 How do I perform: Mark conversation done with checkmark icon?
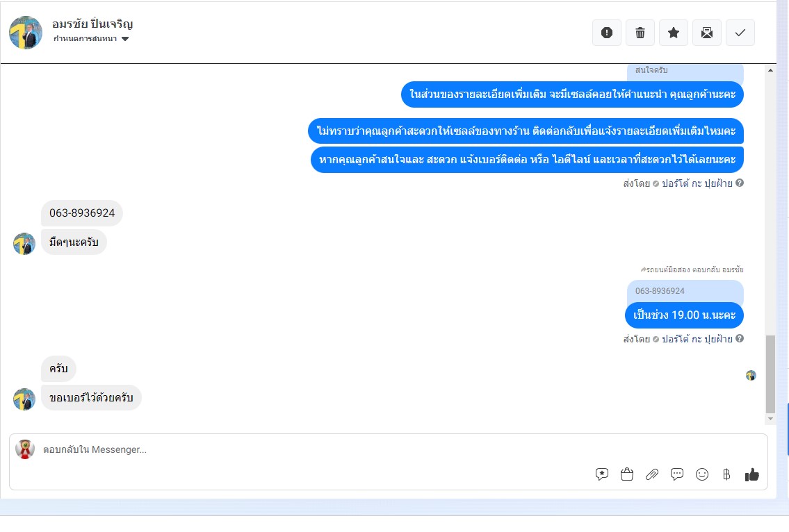coord(740,33)
